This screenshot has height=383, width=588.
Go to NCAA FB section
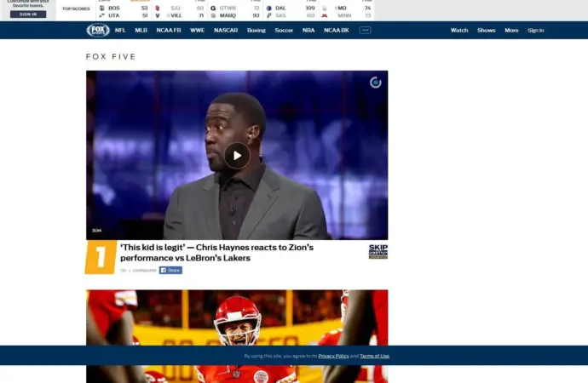pyautogui.click(x=169, y=31)
